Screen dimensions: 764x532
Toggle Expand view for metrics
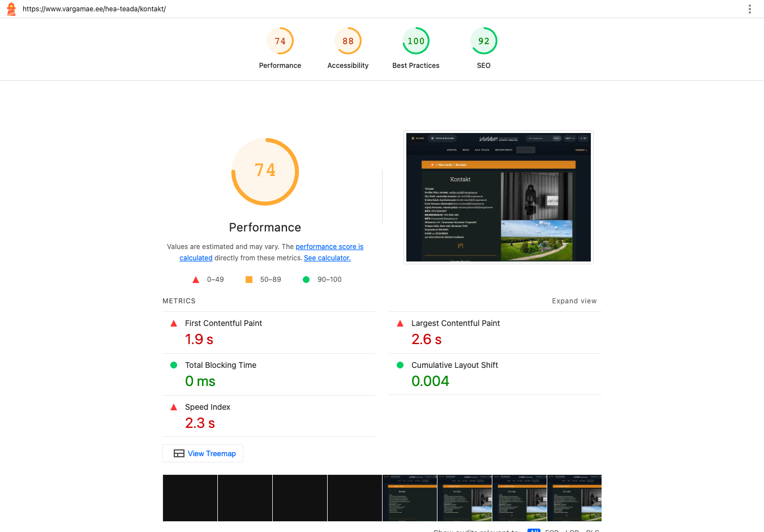click(x=574, y=301)
